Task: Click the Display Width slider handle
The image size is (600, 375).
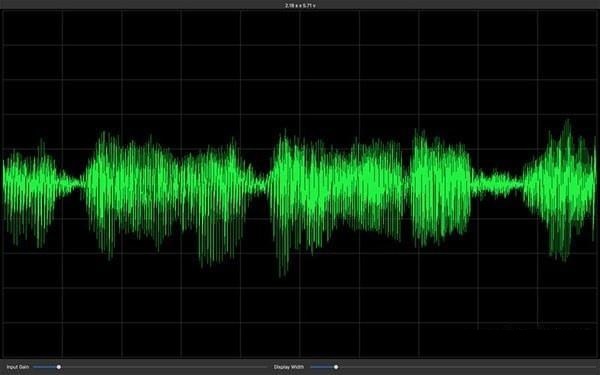Action: [x=336, y=367]
